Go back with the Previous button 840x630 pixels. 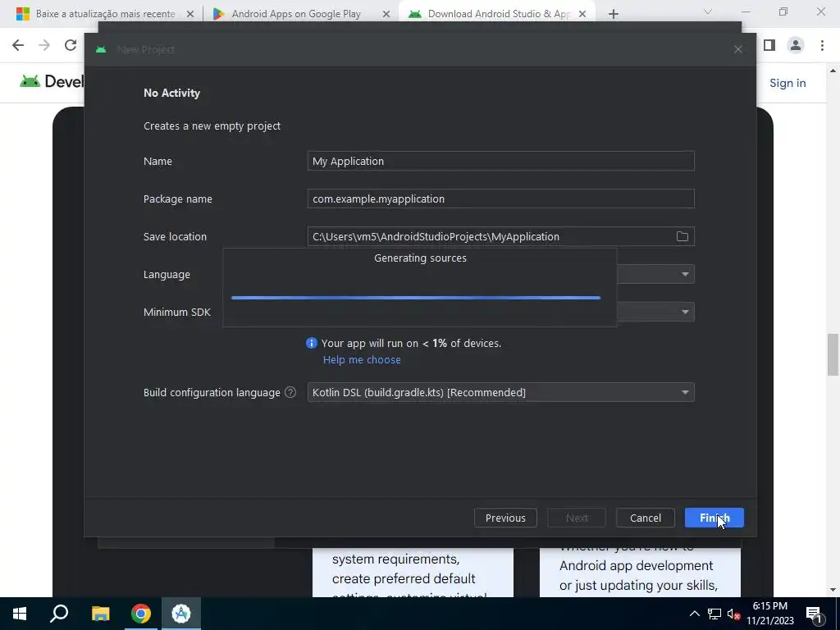pyautogui.click(x=505, y=518)
